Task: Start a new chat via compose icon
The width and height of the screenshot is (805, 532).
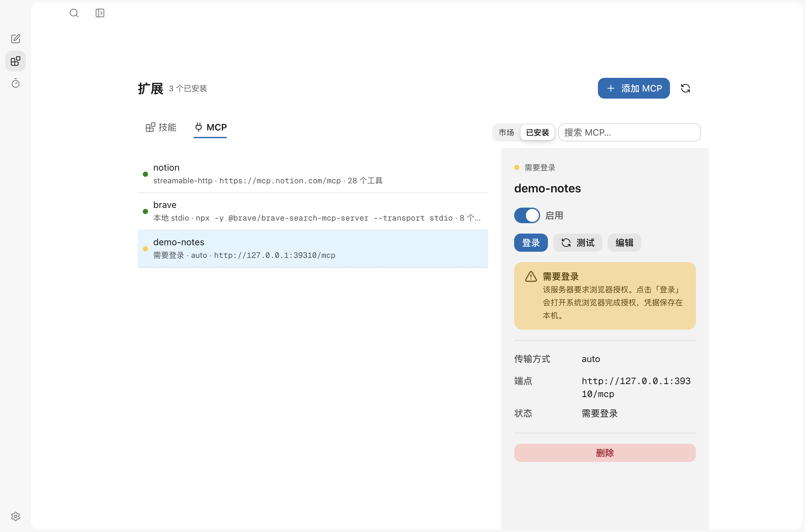Action: (x=16, y=39)
